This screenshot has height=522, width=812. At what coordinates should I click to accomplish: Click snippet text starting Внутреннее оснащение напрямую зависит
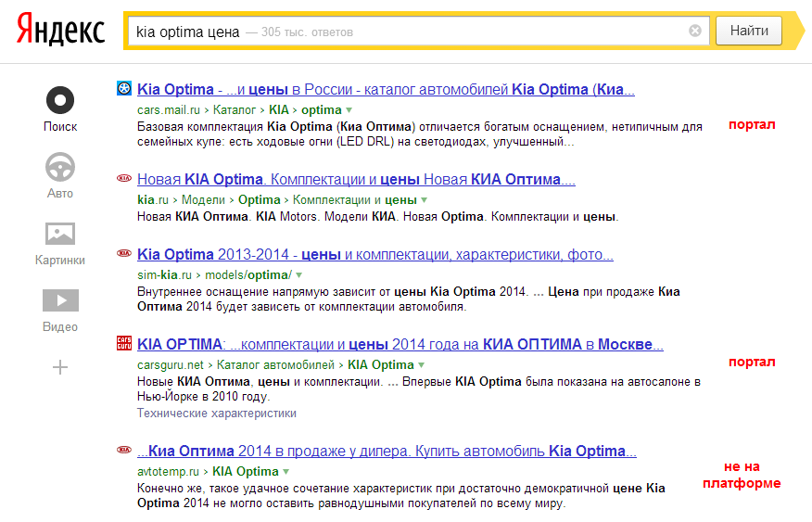[x=408, y=299]
